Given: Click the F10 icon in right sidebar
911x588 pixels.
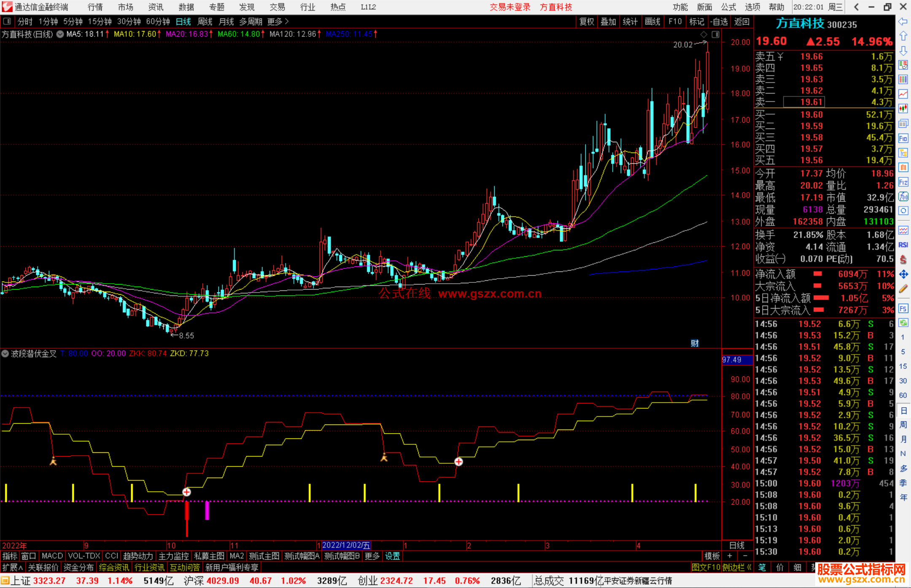Looking at the screenshot, I should tap(903, 139).
